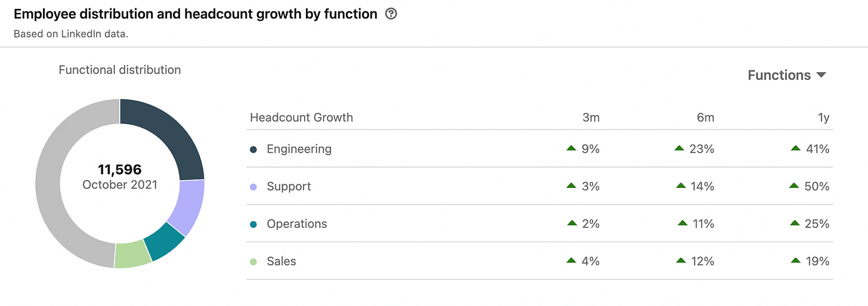This screenshot has width=868, height=306.
Task: Click the Sales legend dot
Action: click(x=253, y=262)
